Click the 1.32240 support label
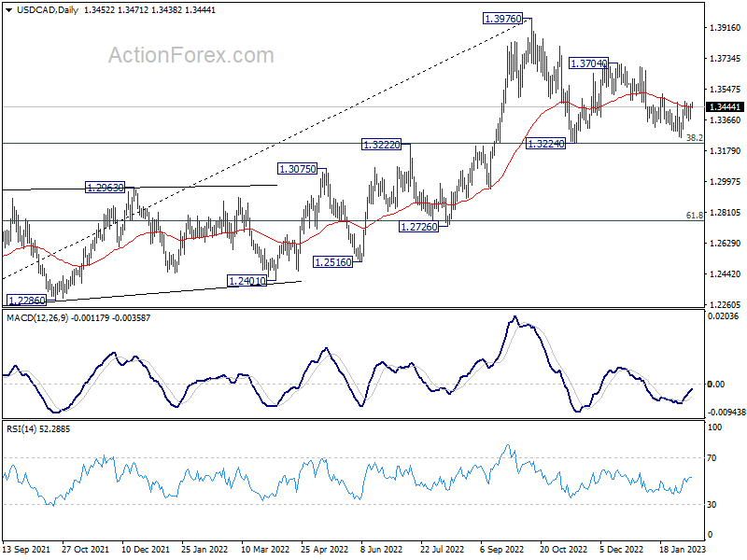This screenshot has height=560, width=747. click(x=545, y=144)
